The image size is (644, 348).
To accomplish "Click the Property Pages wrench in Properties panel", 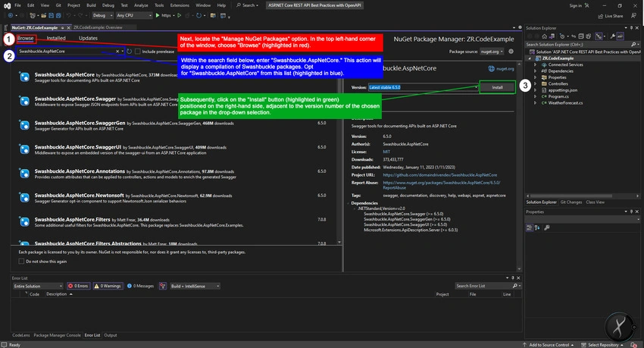I will (547, 227).
